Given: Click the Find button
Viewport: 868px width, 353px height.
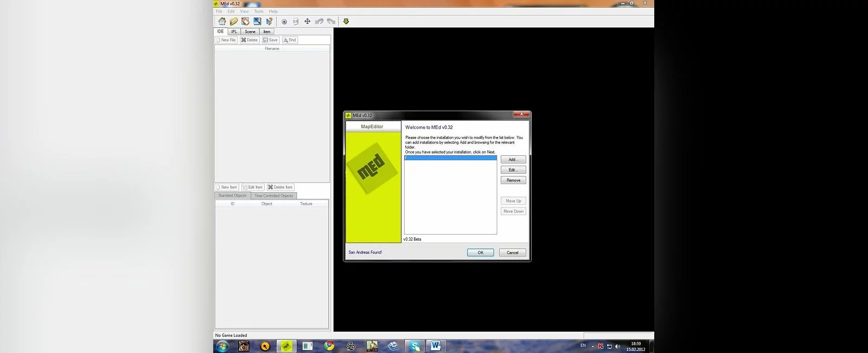Looking at the screenshot, I should pos(290,40).
